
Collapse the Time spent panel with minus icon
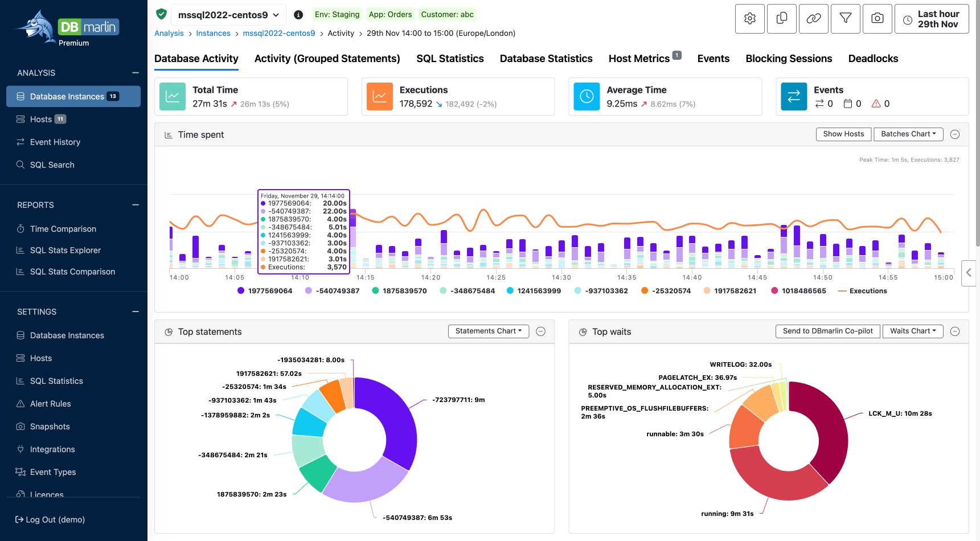pos(955,134)
